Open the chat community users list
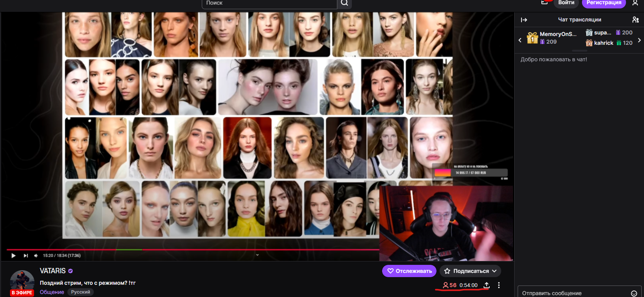This screenshot has width=644, height=297. 635,20
